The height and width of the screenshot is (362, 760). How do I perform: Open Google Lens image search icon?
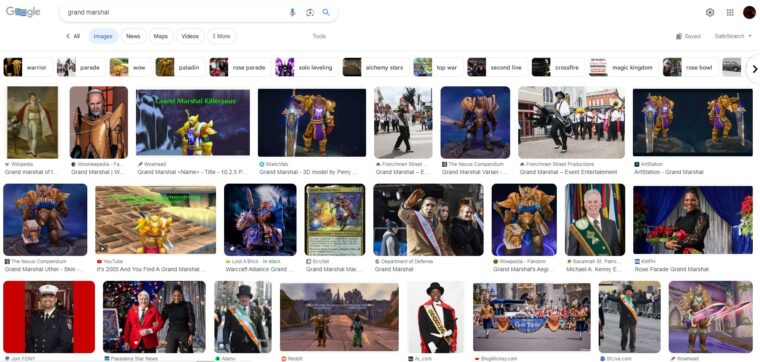(310, 13)
